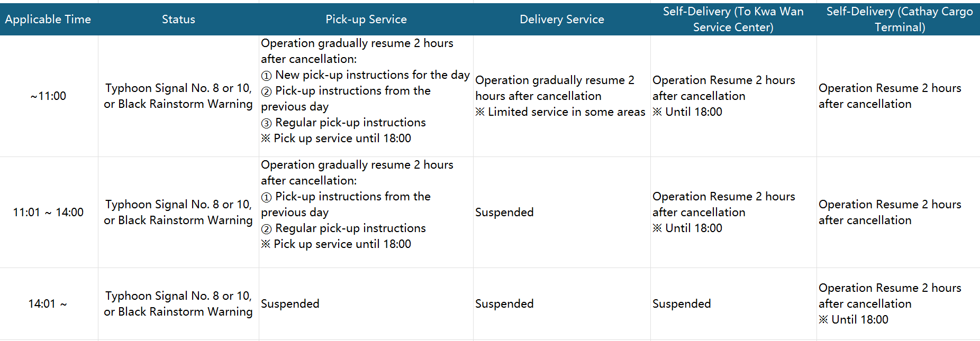Click the Status cell in the 14:01 row
This screenshot has height=341, width=980.
pyautogui.click(x=178, y=304)
